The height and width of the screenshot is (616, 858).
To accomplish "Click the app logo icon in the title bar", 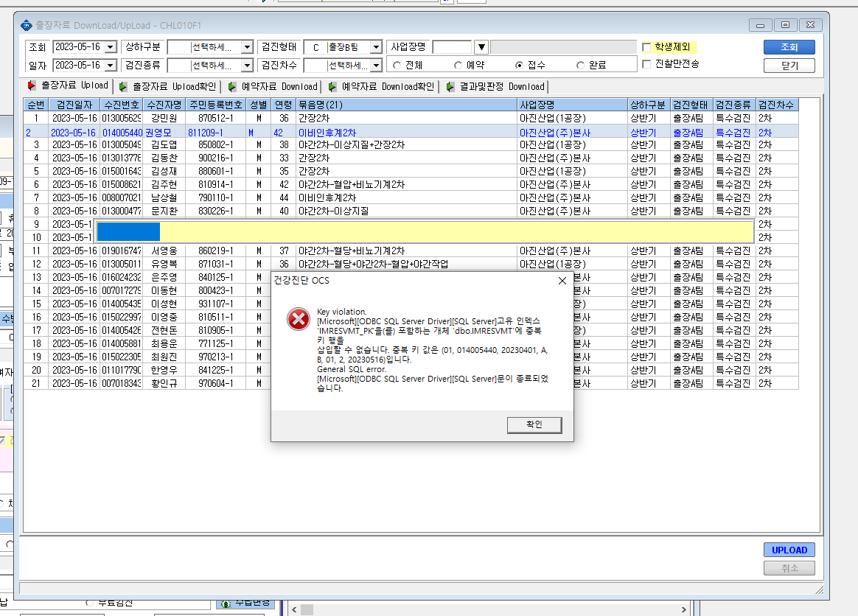I will (x=27, y=25).
